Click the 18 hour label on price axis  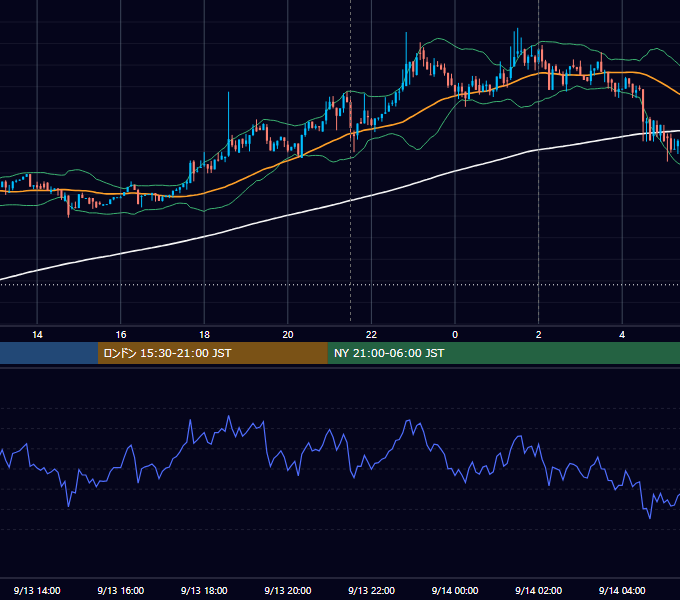[x=204, y=335]
